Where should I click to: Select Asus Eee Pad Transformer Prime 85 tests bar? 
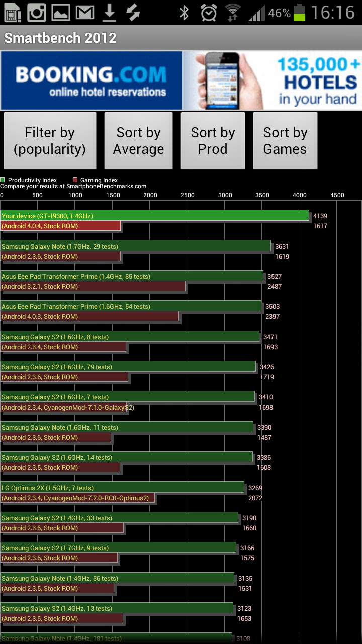coord(132,276)
